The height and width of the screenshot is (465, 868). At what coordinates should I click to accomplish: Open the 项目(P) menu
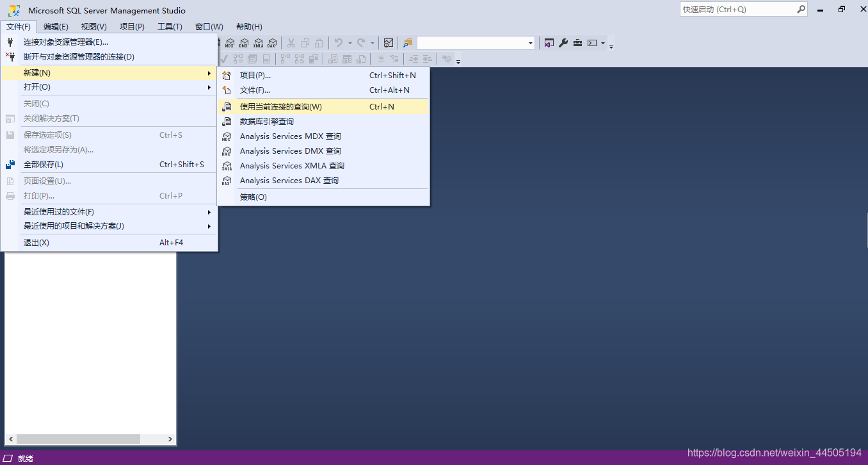pyautogui.click(x=132, y=26)
